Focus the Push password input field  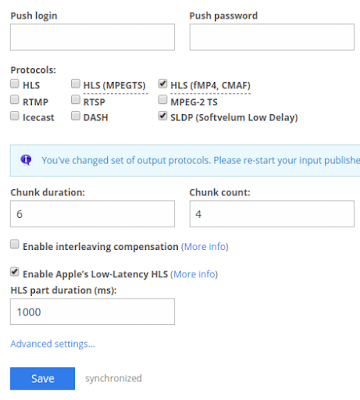pyautogui.click(x=272, y=37)
